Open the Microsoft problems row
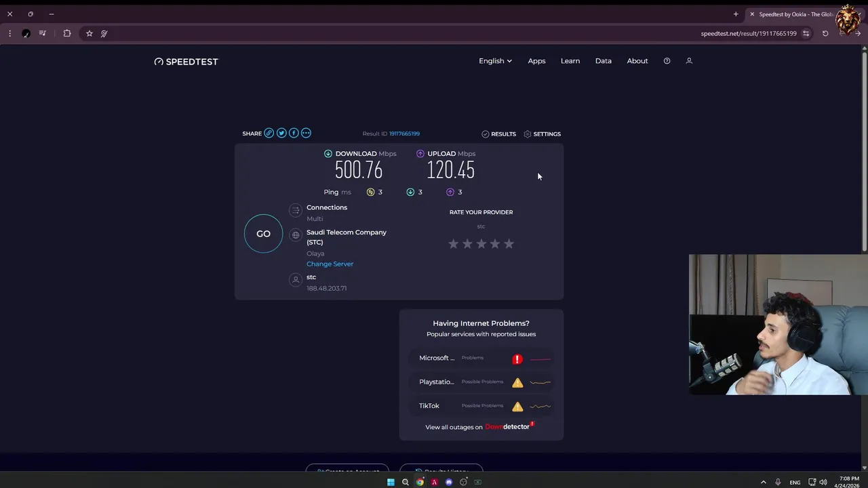Image resolution: width=868 pixels, height=488 pixels. 481,359
